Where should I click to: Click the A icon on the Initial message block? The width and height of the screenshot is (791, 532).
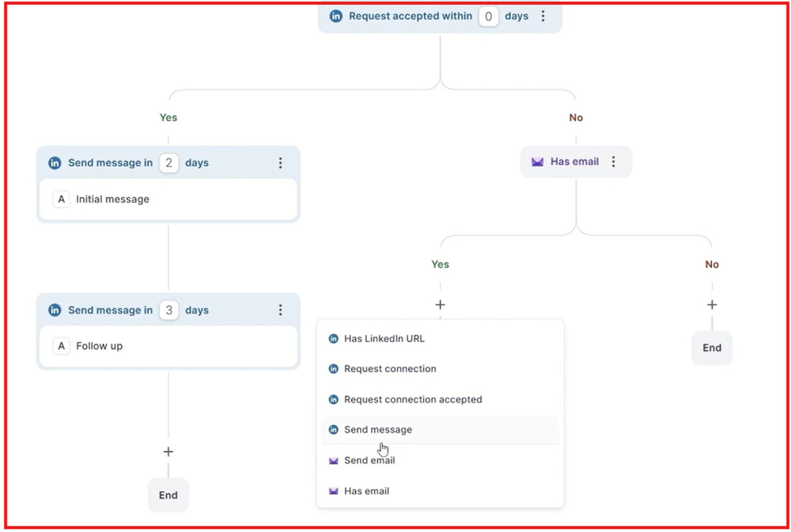click(61, 199)
